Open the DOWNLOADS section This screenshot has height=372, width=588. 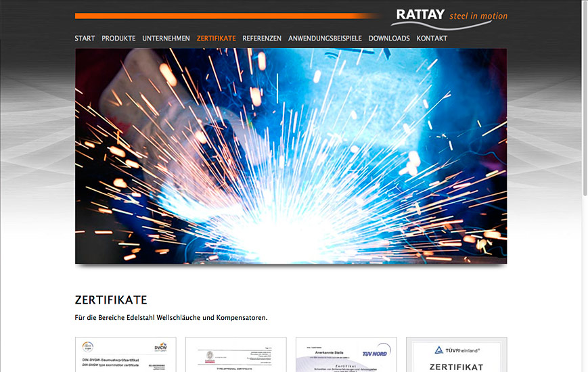389,39
